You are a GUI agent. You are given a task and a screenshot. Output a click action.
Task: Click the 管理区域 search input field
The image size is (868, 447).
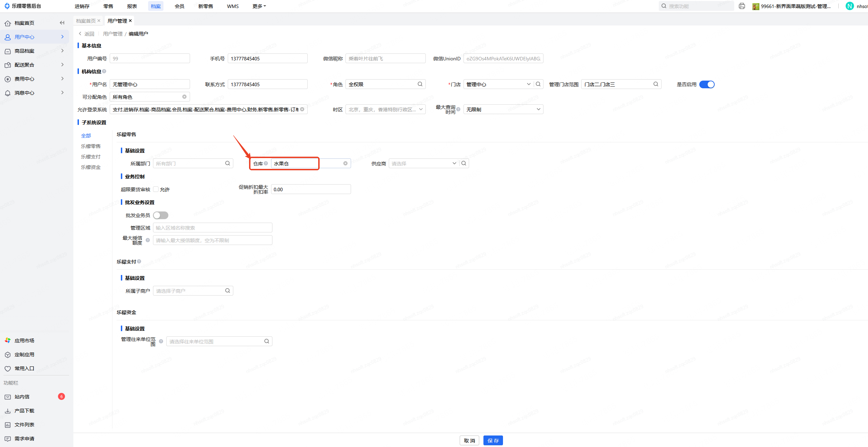coord(212,228)
